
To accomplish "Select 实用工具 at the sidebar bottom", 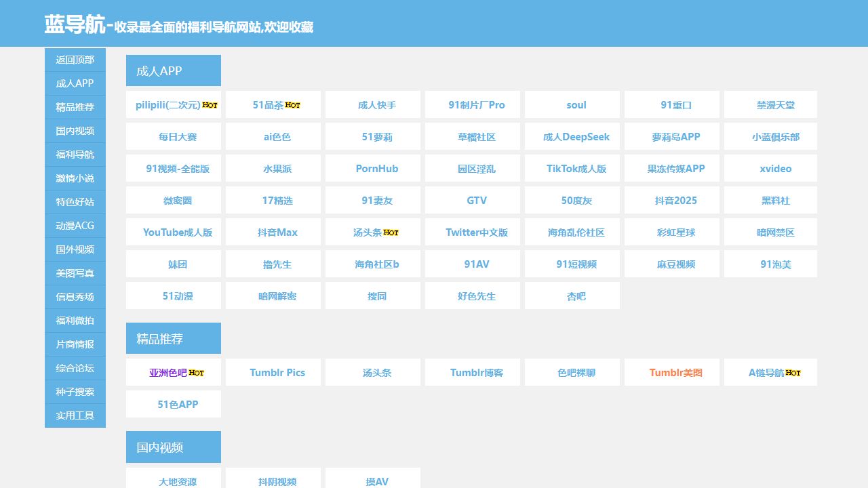I will [75, 415].
